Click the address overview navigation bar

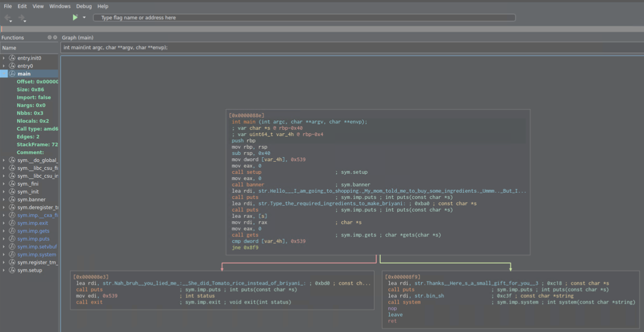(322, 29)
